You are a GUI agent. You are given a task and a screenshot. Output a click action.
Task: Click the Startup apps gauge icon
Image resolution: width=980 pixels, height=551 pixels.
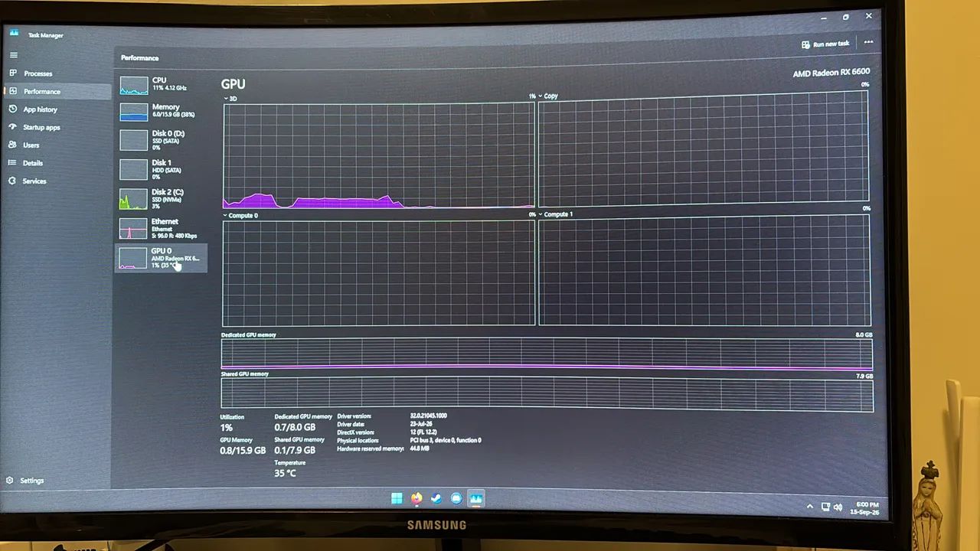tap(12, 127)
